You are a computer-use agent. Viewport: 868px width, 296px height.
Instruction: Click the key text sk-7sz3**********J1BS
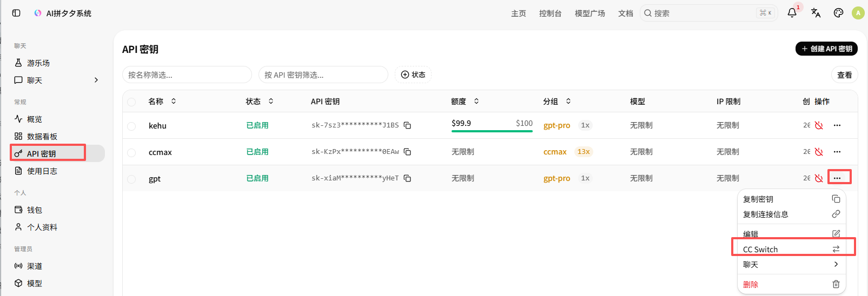(x=355, y=125)
